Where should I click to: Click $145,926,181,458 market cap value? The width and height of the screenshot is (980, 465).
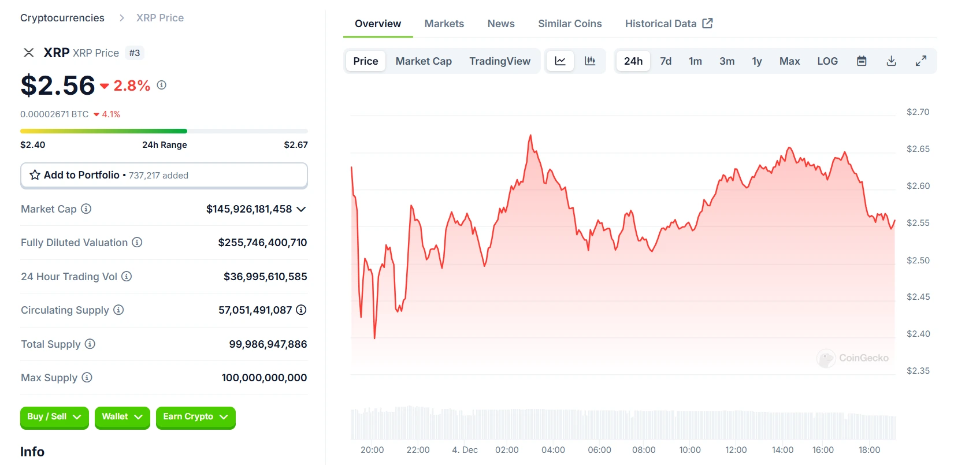pos(249,209)
